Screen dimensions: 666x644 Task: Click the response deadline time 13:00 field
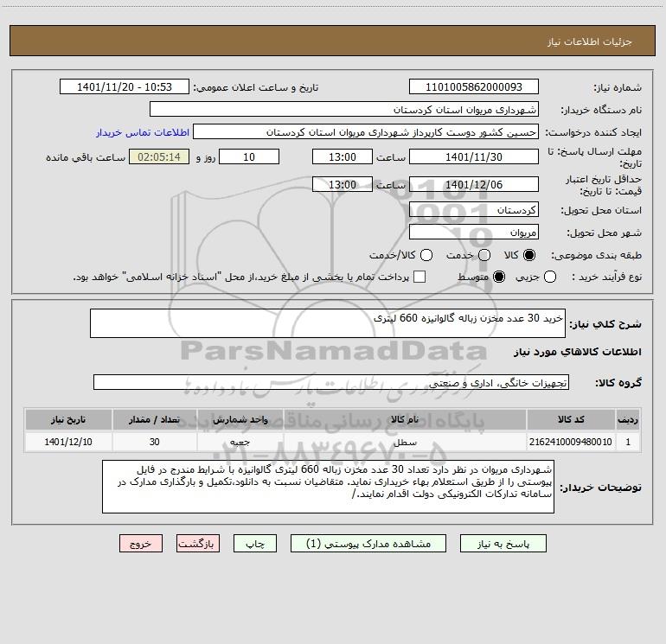coord(343,156)
